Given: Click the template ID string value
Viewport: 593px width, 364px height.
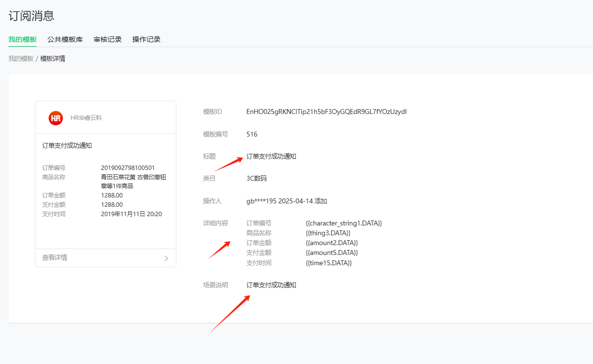Looking at the screenshot, I should coord(326,112).
